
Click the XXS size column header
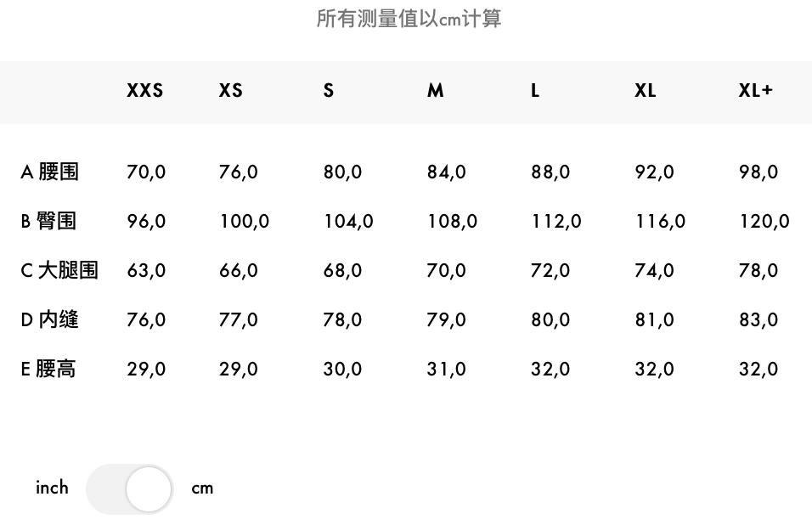point(145,91)
